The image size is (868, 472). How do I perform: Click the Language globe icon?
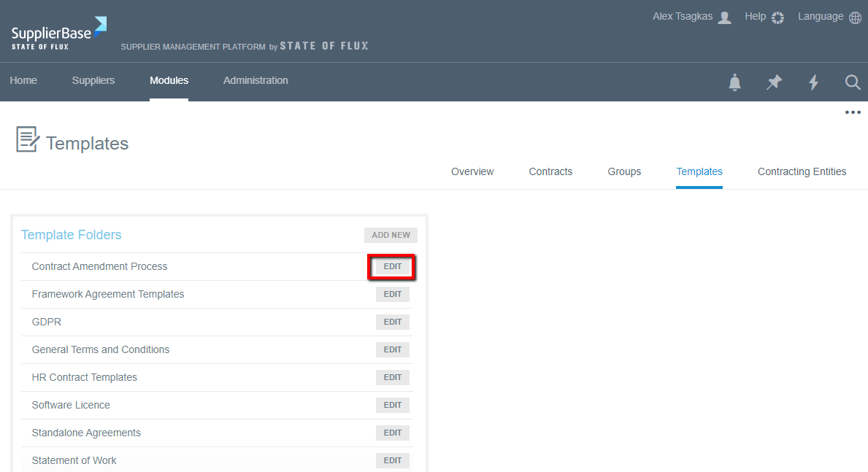(855, 18)
